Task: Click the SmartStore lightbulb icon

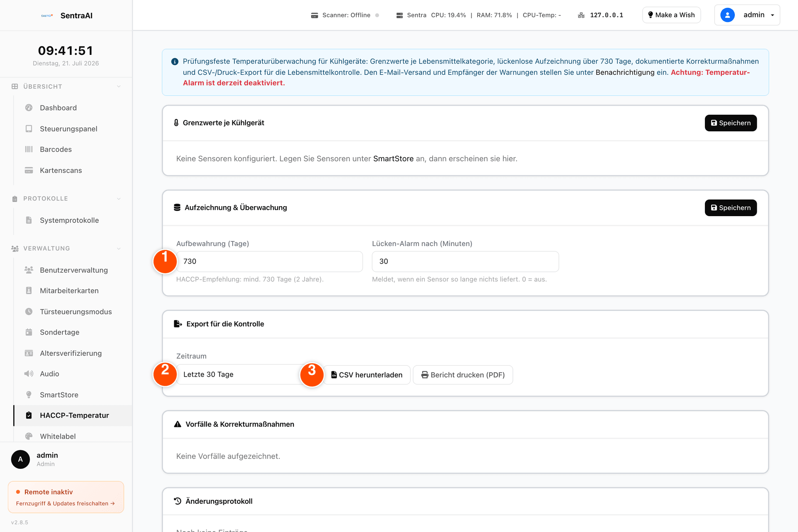Action: pos(29,394)
